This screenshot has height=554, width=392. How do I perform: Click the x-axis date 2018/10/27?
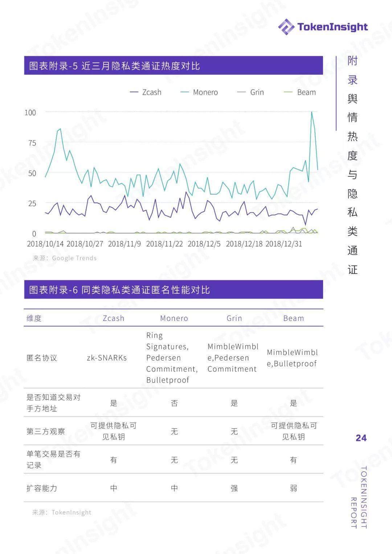[x=85, y=244]
